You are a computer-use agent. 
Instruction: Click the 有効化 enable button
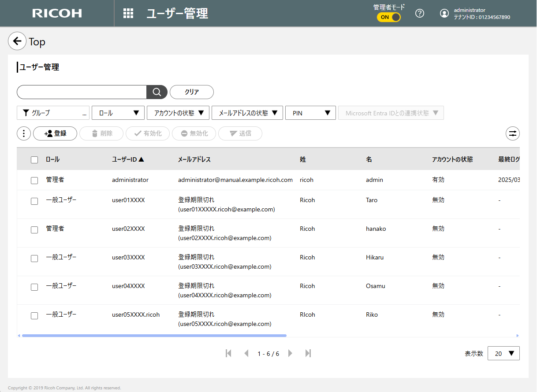pyautogui.click(x=148, y=133)
